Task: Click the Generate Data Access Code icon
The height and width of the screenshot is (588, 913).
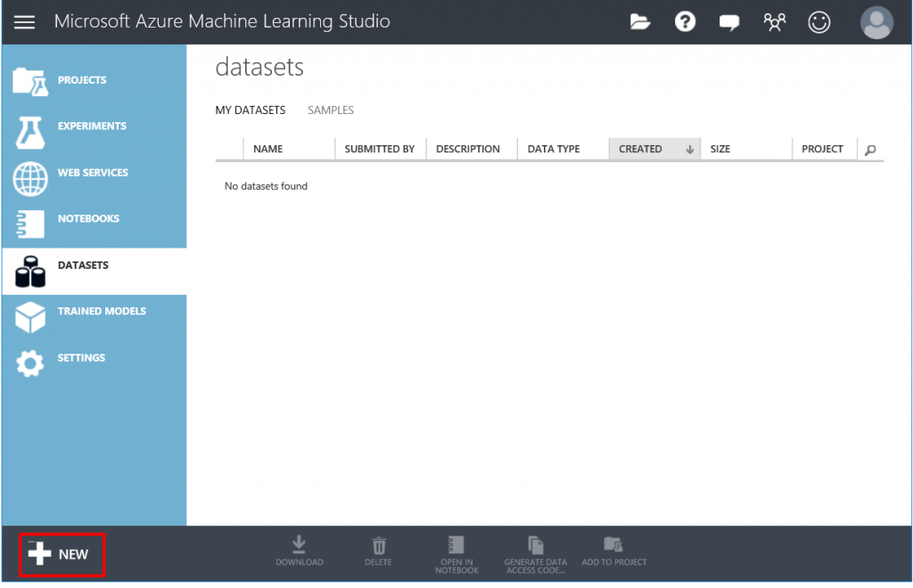Action: tap(535, 545)
